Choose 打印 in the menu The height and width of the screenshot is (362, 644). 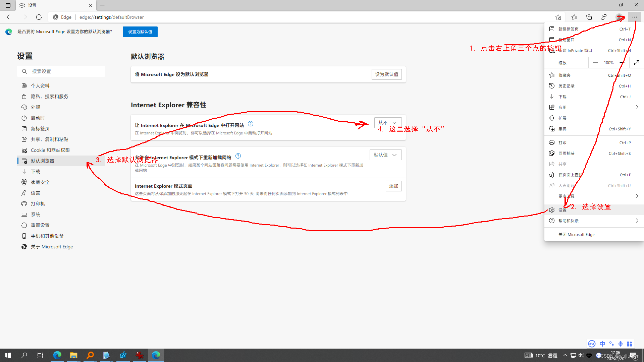(594, 143)
